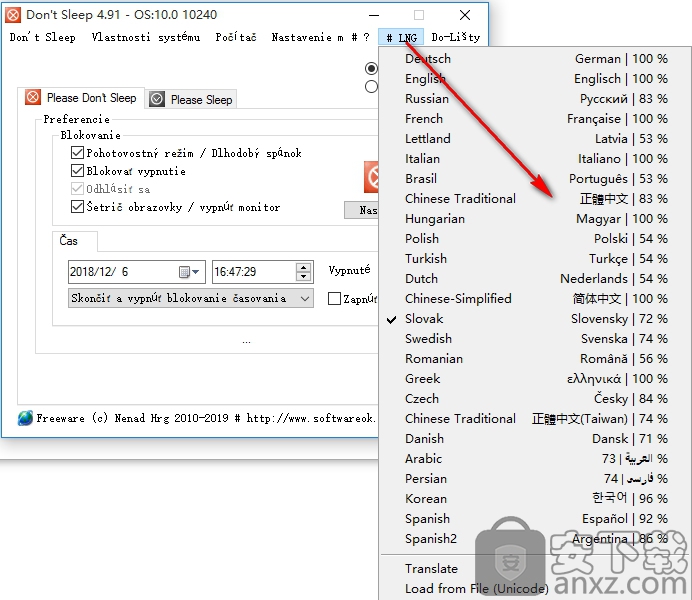Choose Load from File (Unicode) entry
Viewport: 692px width, 600px height.
pos(535,589)
